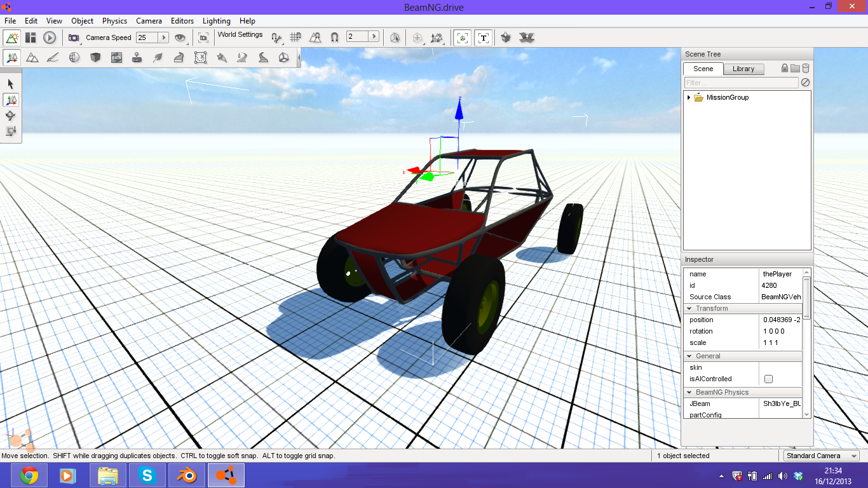This screenshot has width=868, height=488.
Task: Toggle terrain snapping icon
Action: [315, 37]
